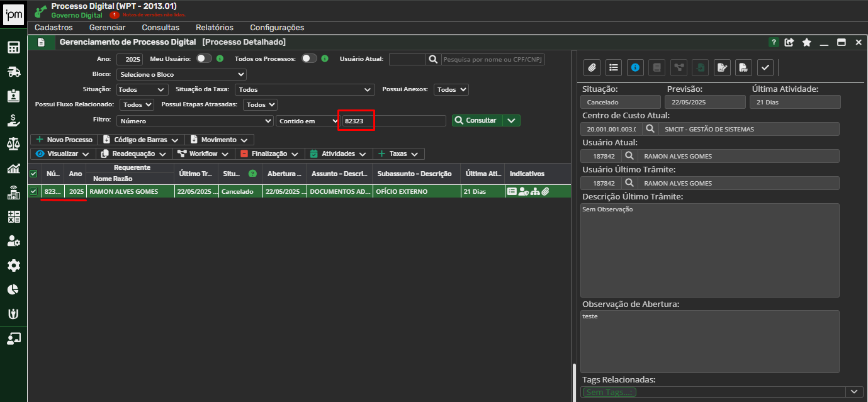Open the Consultas menu
The height and width of the screenshot is (402, 868).
click(x=161, y=28)
